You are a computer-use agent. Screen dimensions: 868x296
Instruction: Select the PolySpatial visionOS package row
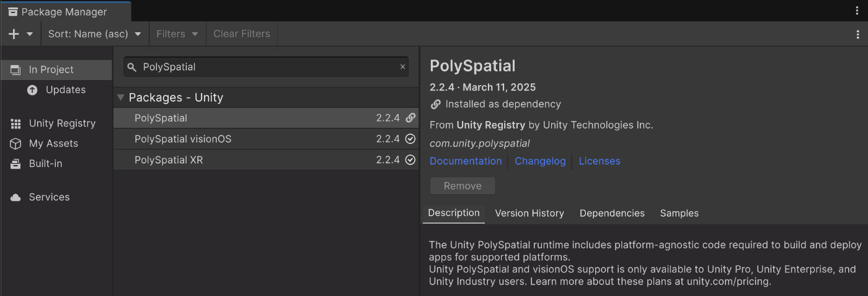(x=266, y=139)
